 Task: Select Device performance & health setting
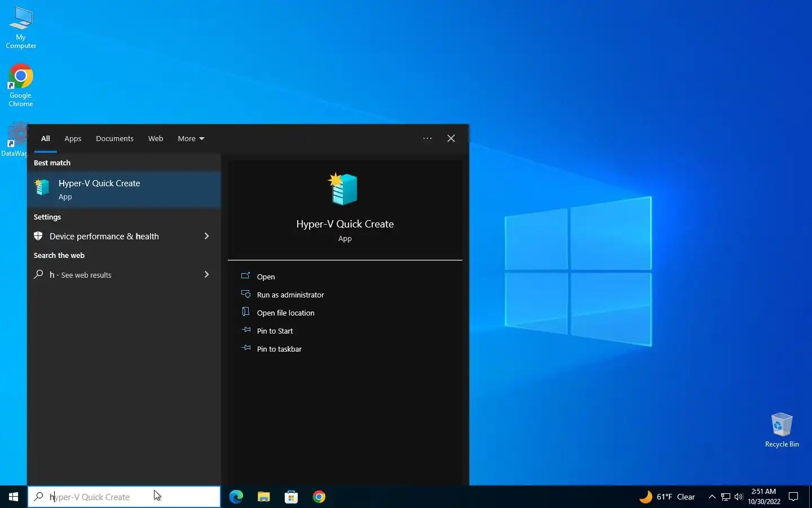coord(124,236)
